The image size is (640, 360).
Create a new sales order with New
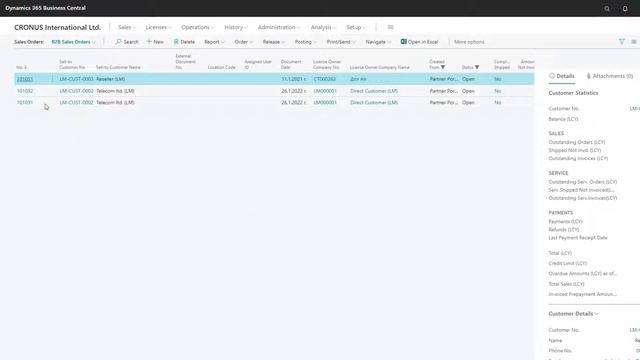tap(155, 42)
